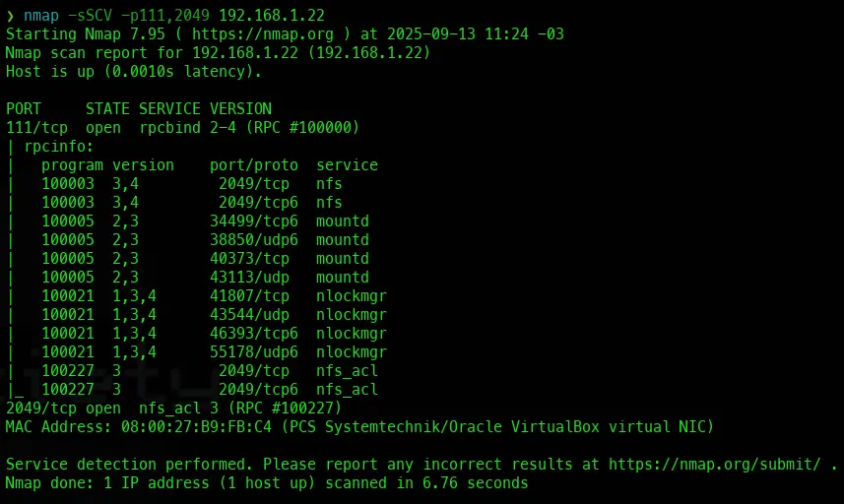Click the 46393/tcp6 nlockmgr port
Viewport: 844px width, 504px height.
tap(254, 334)
